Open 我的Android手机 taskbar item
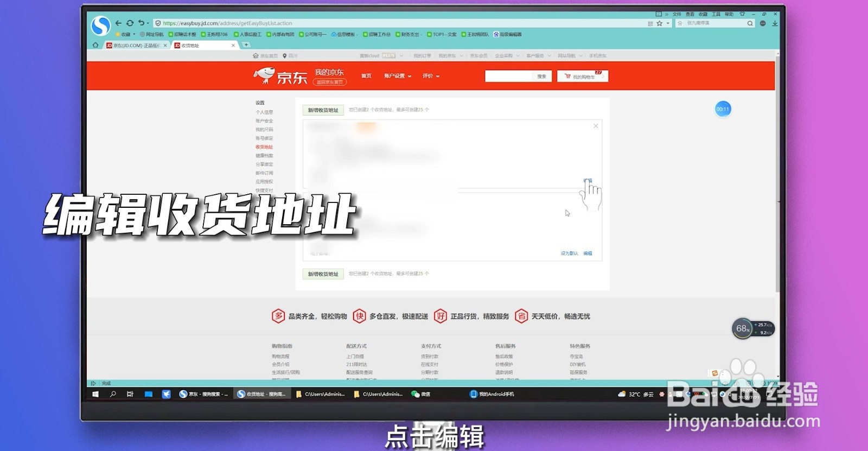This screenshot has height=451, width=868. click(492, 394)
